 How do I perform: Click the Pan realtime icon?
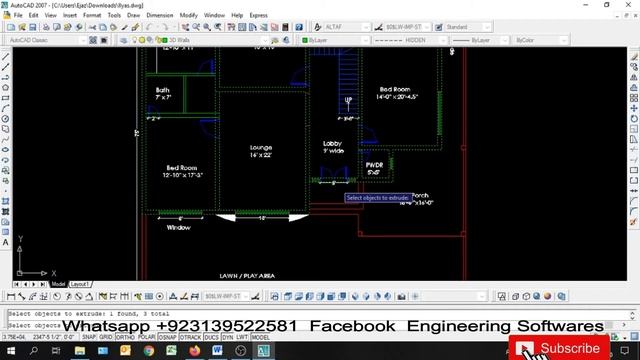coord(186,27)
